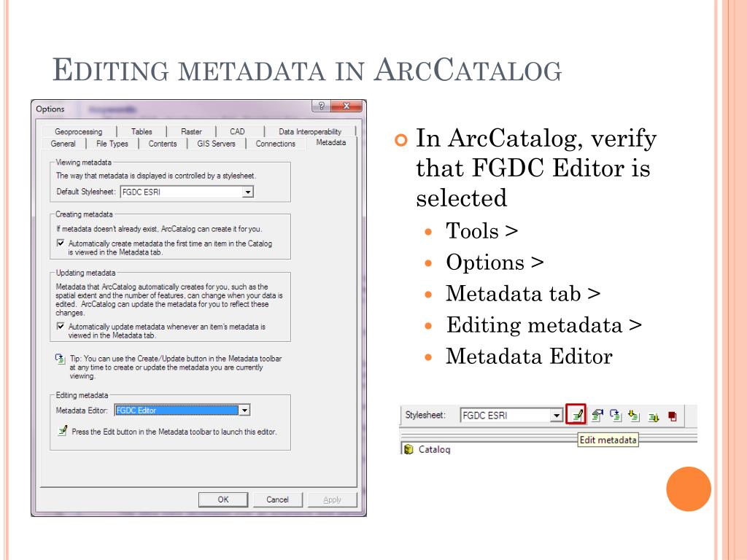Switch to the Raster tab
This screenshot has width=747, height=560.
[191, 131]
